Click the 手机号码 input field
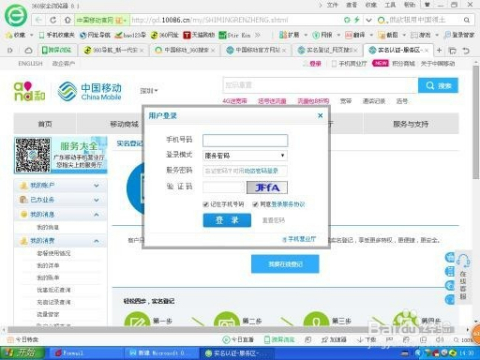480x360 pixels. tap(245, 140)
